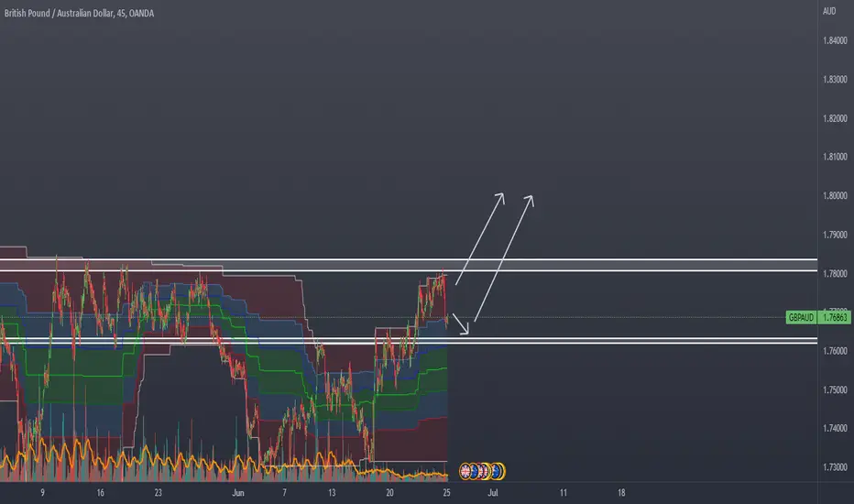This screenshot has height=504, width=854.
Task: Click the 23 date label on time axis
Action: 158,493
